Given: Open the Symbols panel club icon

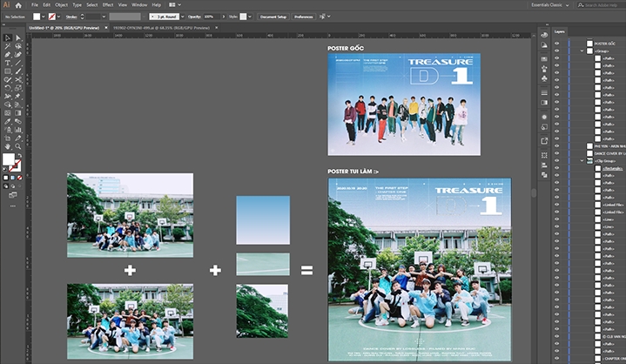Looking at the screenshot, I should click(544, 78).
